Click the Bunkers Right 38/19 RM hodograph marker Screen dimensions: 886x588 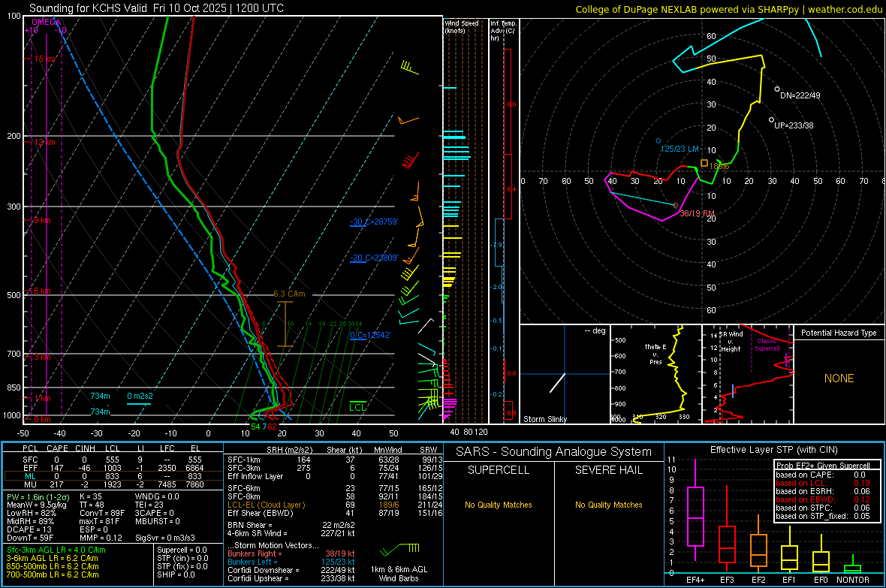675,205
